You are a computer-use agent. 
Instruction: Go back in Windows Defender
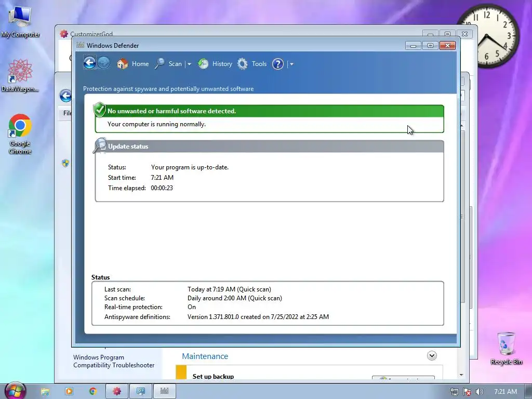pos(89,63)
